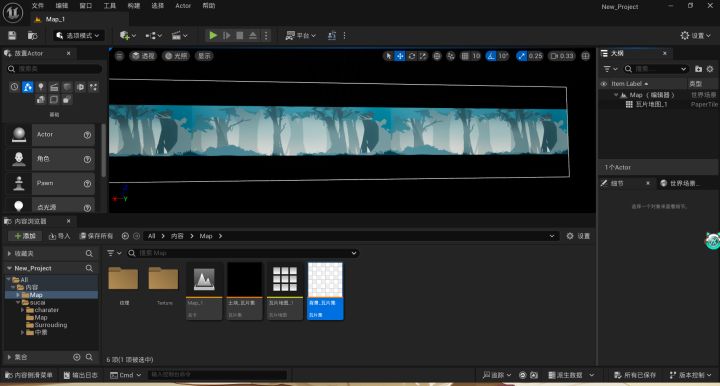Open the Blueprints dropdown in toolbar

(x=153, y=35)
